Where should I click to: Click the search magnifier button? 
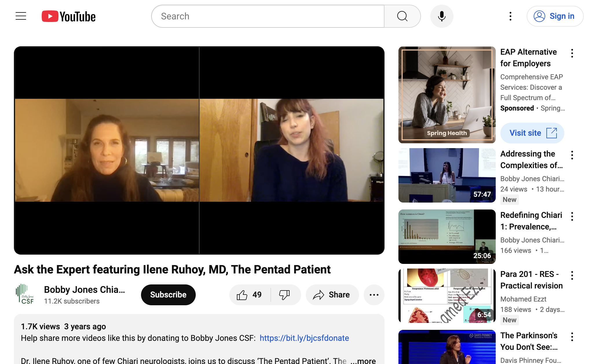(x=402, y=16)
